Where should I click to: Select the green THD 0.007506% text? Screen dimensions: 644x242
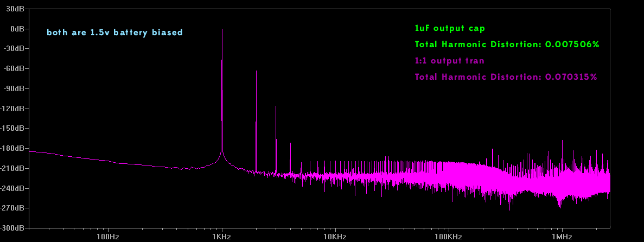[507, 44]
